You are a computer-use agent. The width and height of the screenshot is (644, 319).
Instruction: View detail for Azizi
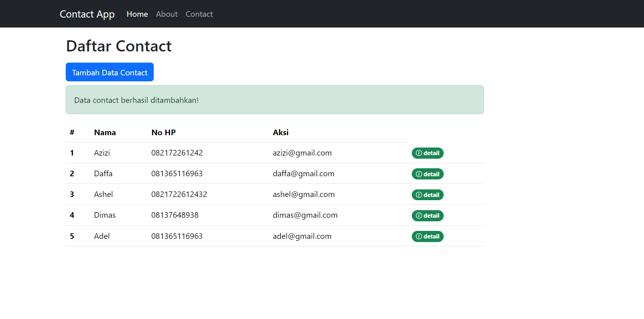tap(427, 153)
